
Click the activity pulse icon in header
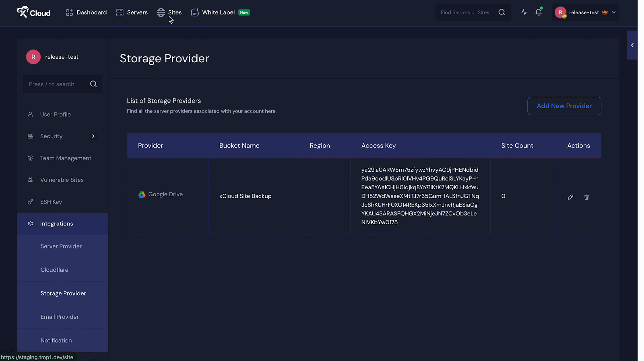tap(524, 12)
